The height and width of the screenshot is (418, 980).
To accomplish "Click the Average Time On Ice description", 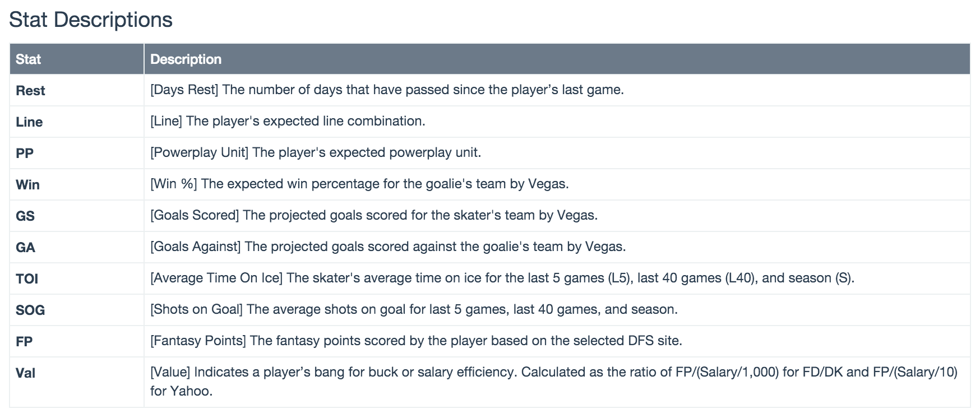I will [502, 278].
